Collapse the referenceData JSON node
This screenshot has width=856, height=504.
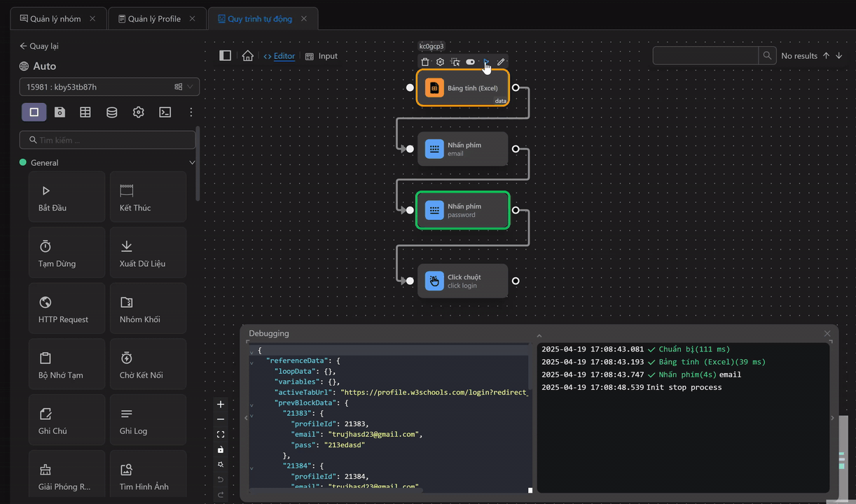click(252, 362)
